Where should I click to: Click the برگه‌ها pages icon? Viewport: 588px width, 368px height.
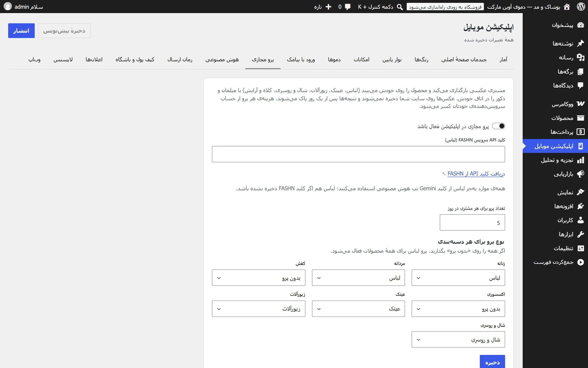[x=581, y=71]
